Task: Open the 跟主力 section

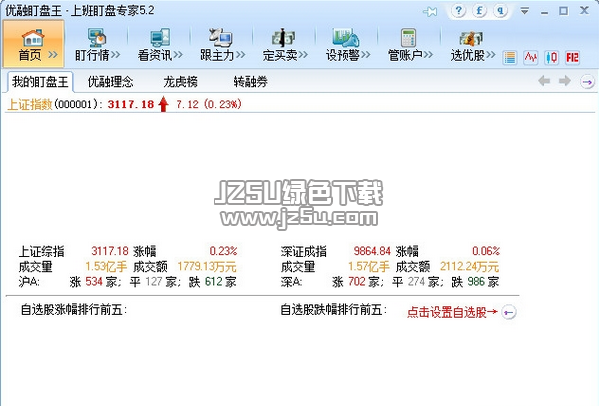Action: click(x=222, y=44)
